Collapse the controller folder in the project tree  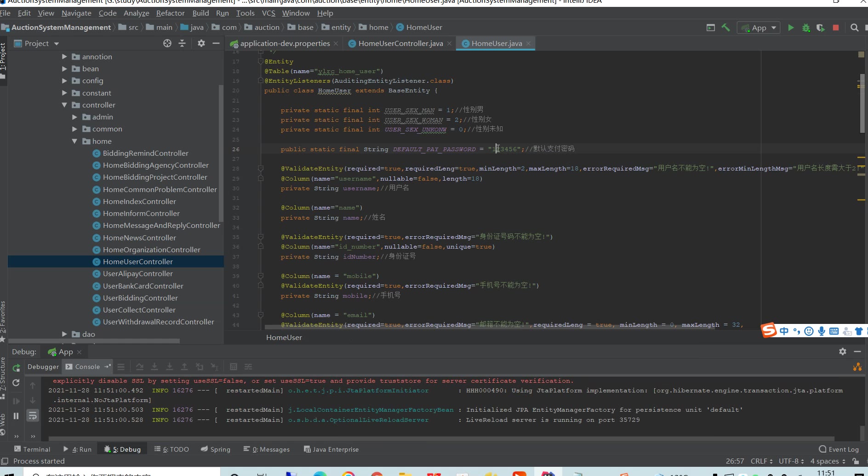64,105
